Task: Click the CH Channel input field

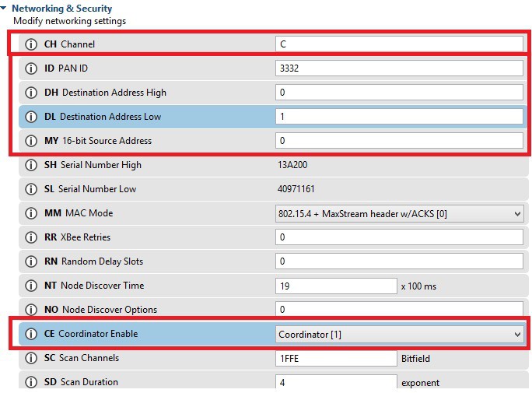Action: click(x=399, y=44)
